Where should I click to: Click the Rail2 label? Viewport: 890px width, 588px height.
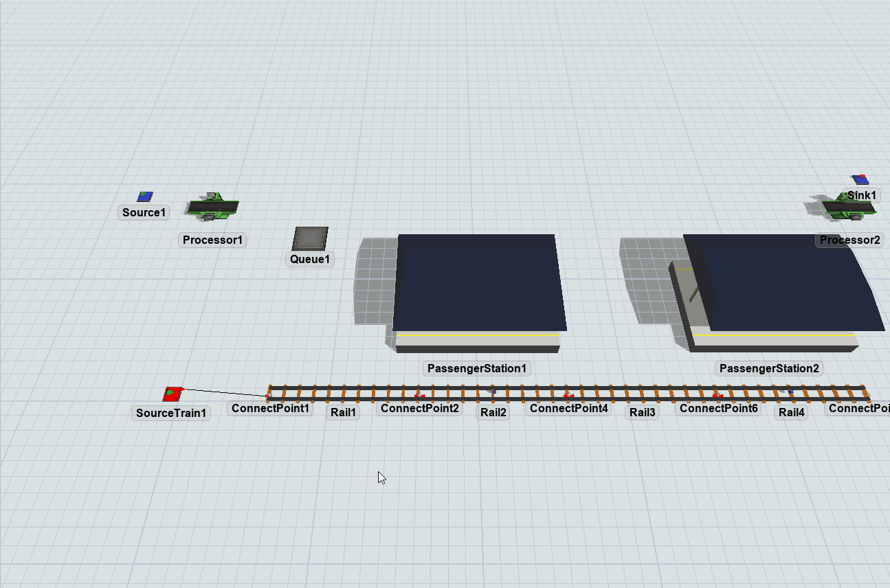click(493, 413)
